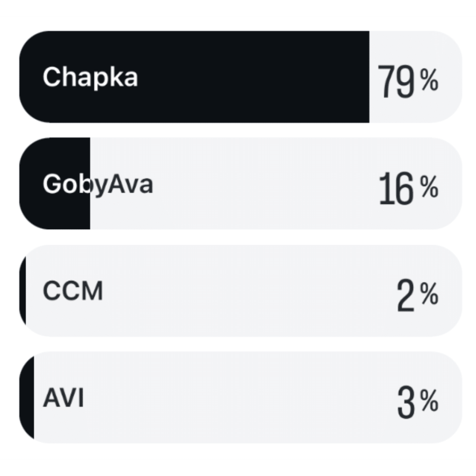Viewport: 476px width, 476px height.
Task: Select the CCM poll option
Action: (x=240, y=291)
